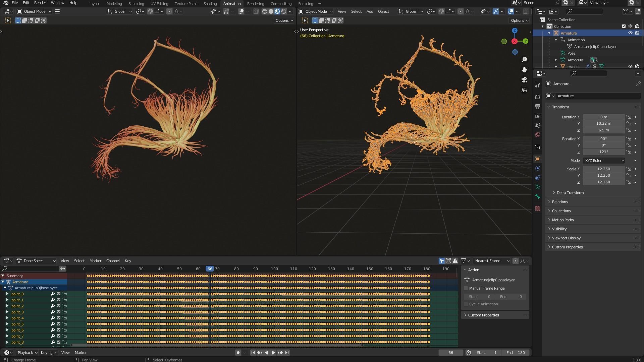Switch to the Shading workspace tab
This screenshot has width=644, height=362.
tap(210, 3)
